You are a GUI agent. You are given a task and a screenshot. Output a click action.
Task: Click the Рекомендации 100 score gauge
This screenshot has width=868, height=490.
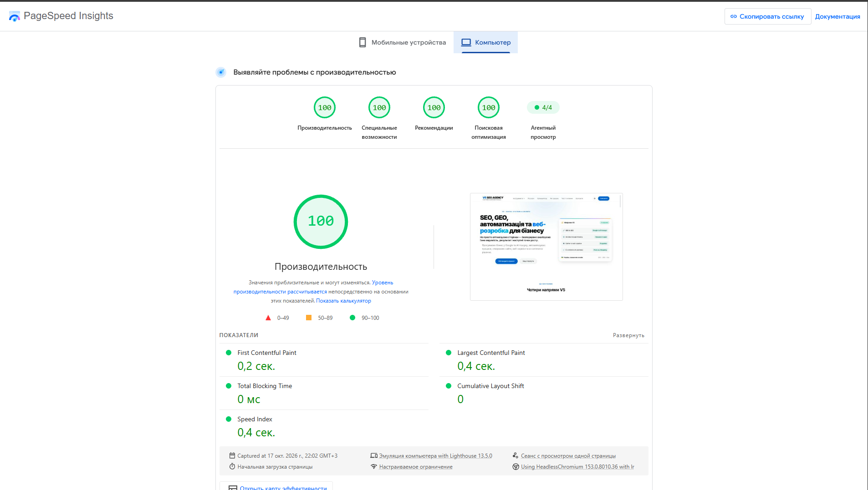click(434, 108)
